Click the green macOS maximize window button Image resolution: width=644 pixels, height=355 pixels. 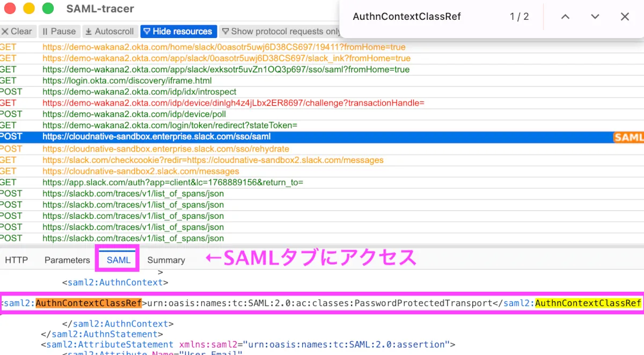48,9
